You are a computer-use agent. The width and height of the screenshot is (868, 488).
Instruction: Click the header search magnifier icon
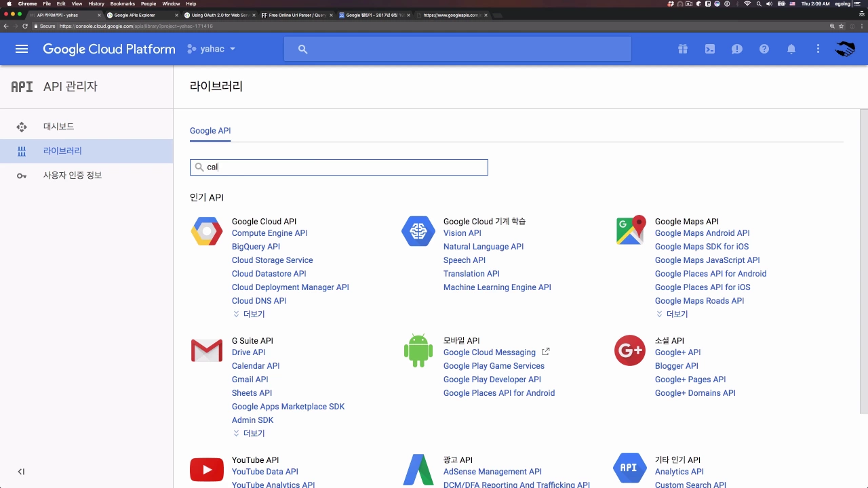[303, 49]
